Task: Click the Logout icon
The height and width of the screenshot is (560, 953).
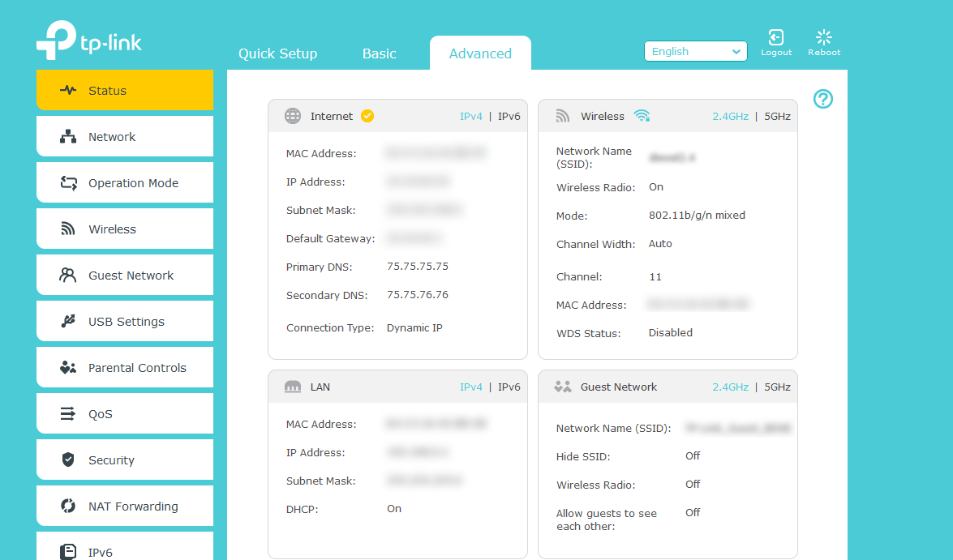Action: pos(776,36)
